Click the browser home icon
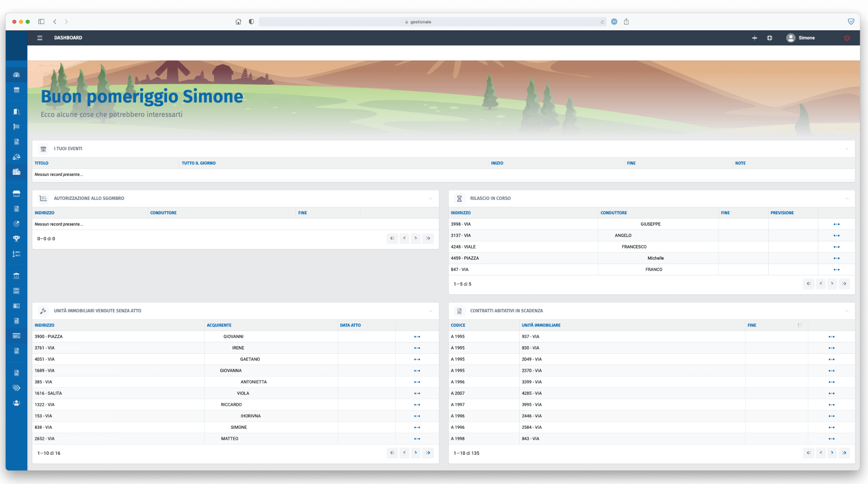 tap(238, 22)
